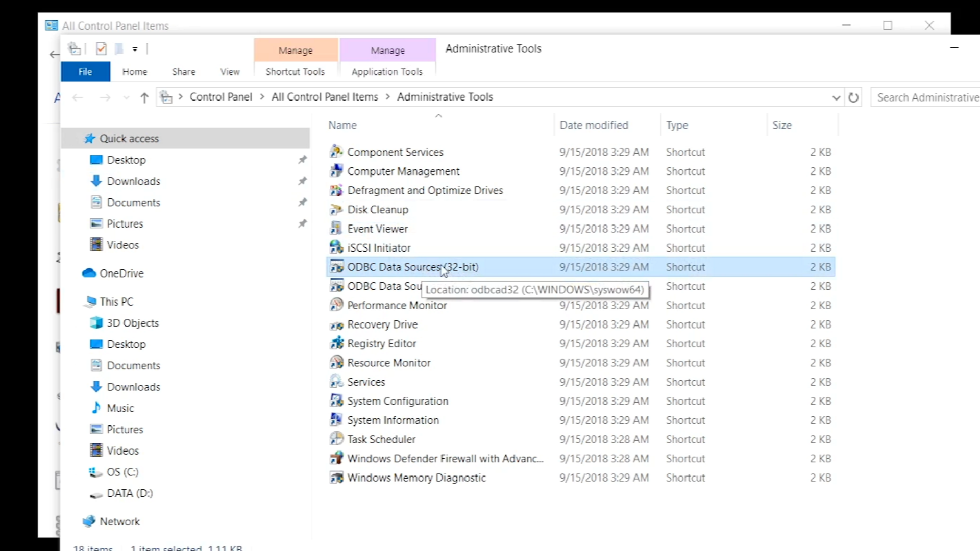Screen dimensions: 980x551
Task: Click the Computer Management icon
Action: point(336,171)
